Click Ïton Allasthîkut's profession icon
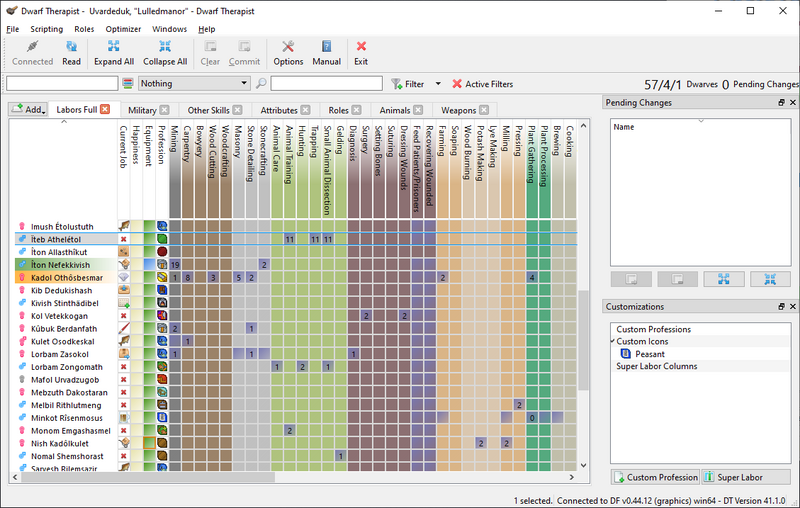The height and width of the screenshot is (508, 800). click(x=162, y=251)
